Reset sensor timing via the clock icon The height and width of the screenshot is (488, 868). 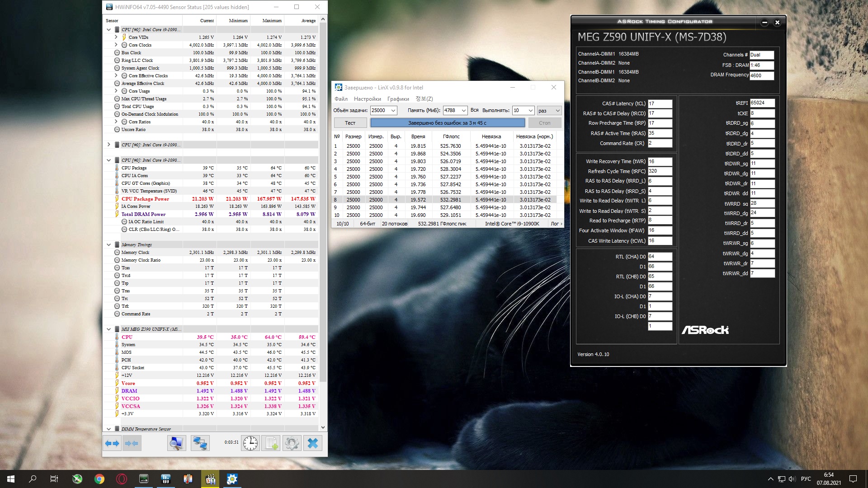click(x=250, y=444)
